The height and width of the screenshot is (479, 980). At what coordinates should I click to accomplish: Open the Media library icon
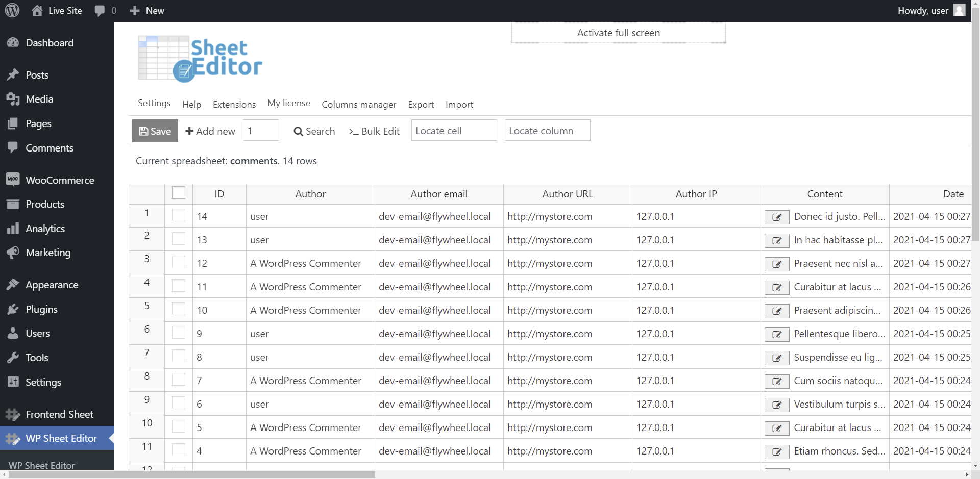13,99
